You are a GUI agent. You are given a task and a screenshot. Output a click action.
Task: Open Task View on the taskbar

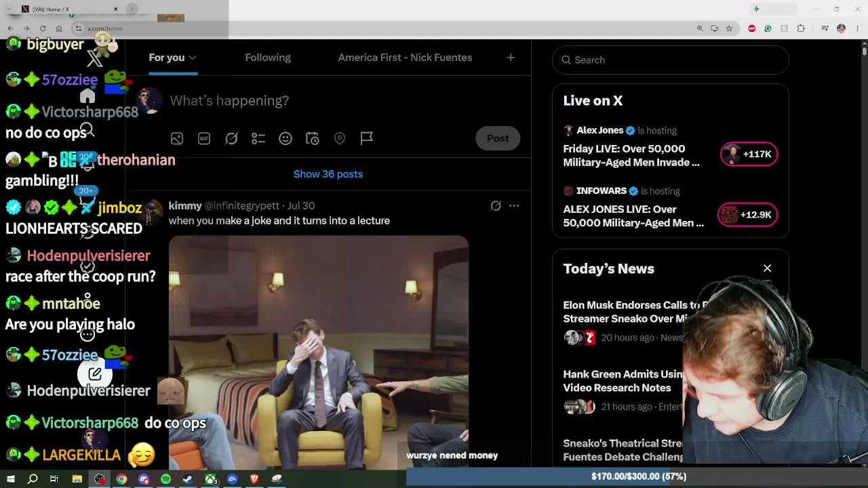[x=54, y=479]
